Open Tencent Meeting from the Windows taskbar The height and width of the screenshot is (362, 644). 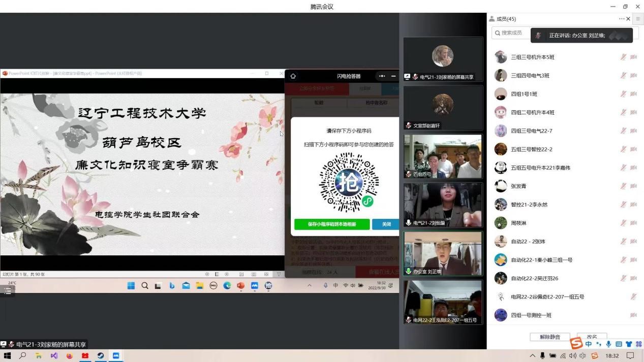(116, 356)
